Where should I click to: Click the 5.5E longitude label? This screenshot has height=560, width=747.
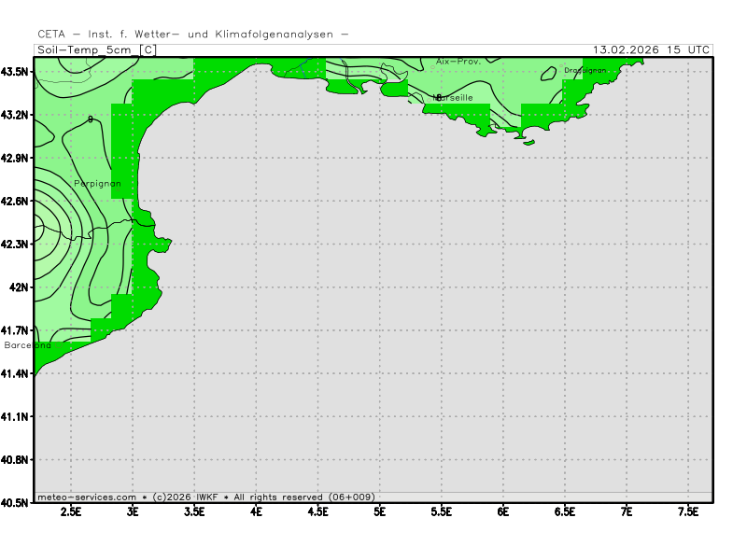441,511
